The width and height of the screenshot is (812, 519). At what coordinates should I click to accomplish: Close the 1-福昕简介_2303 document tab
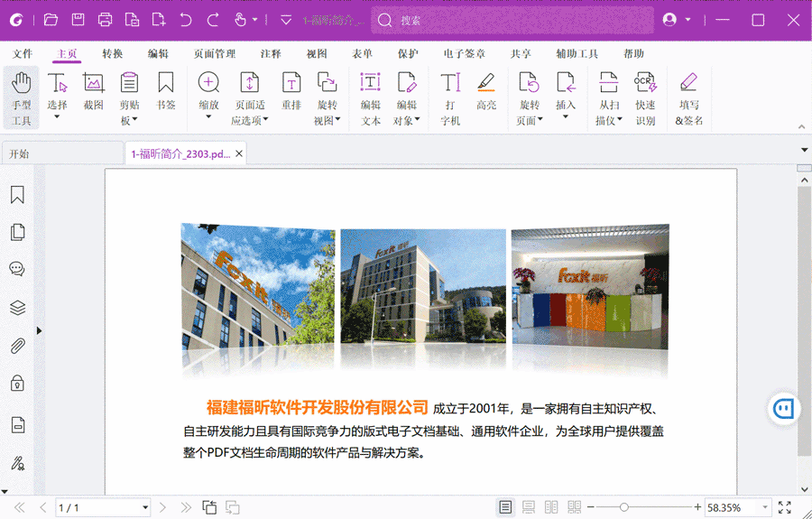point(239,153)
